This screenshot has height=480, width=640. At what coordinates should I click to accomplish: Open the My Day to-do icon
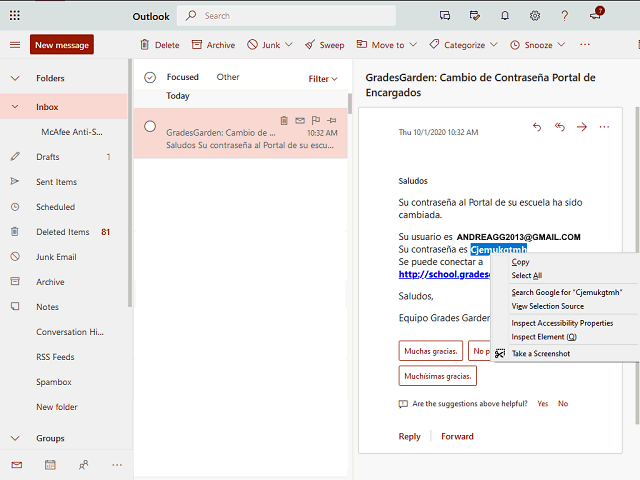(475, 16)
